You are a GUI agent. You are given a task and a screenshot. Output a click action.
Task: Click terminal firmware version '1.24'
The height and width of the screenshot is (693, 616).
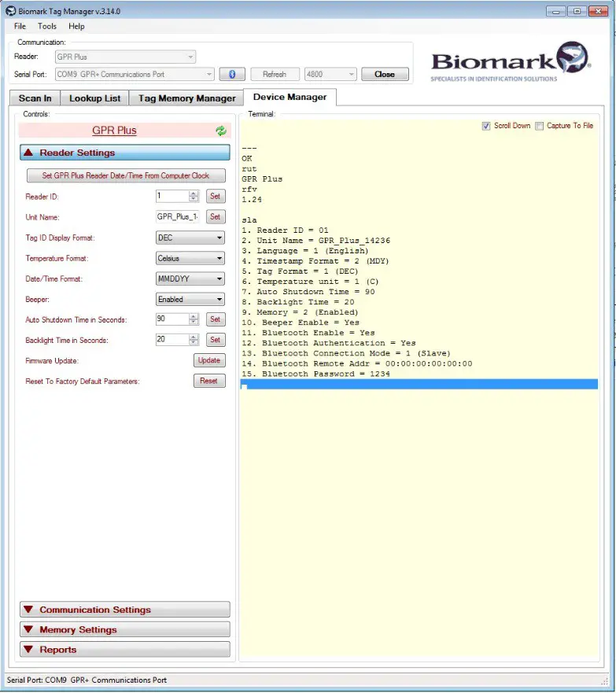click(252, 200)
